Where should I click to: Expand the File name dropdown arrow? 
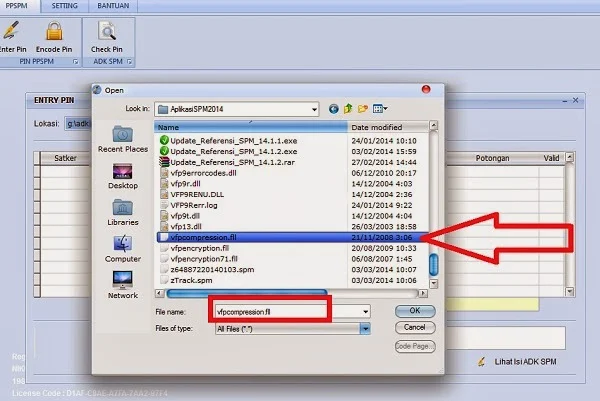point(365,312)
